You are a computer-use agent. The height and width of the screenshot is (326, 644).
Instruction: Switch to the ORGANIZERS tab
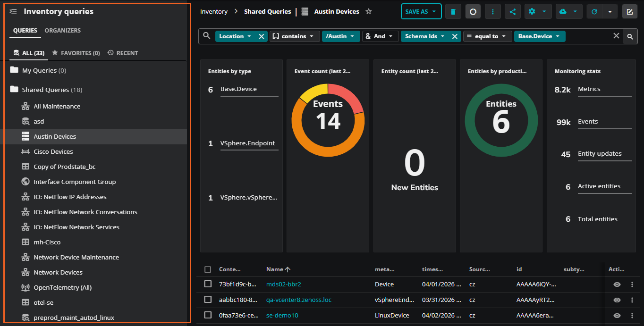tap(62, 31)
